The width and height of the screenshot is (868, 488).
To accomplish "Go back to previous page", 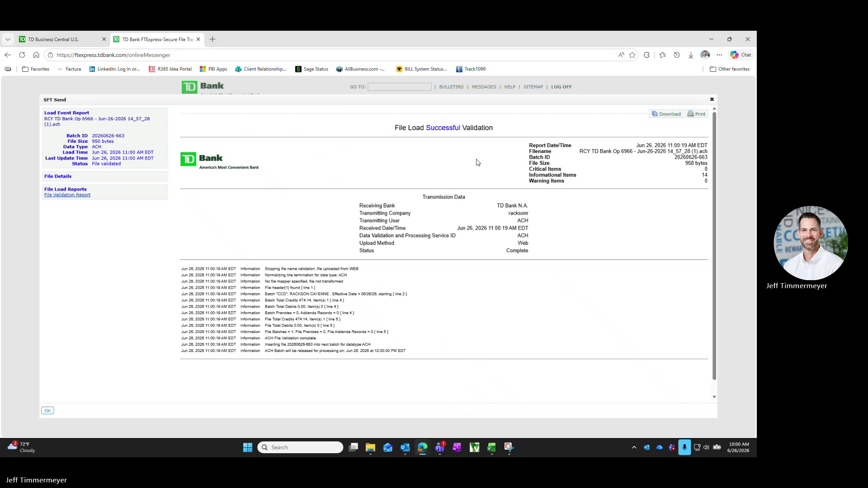I will click(x=8, y=55).
